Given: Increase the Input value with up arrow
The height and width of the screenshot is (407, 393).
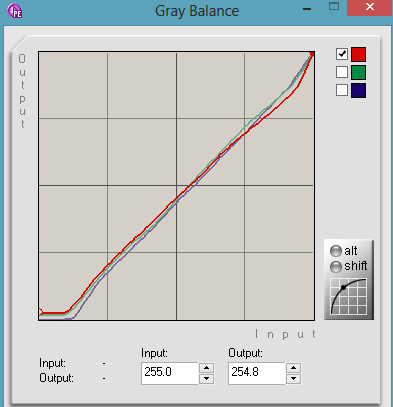Looking at the screenshot, I should point(207,368).
